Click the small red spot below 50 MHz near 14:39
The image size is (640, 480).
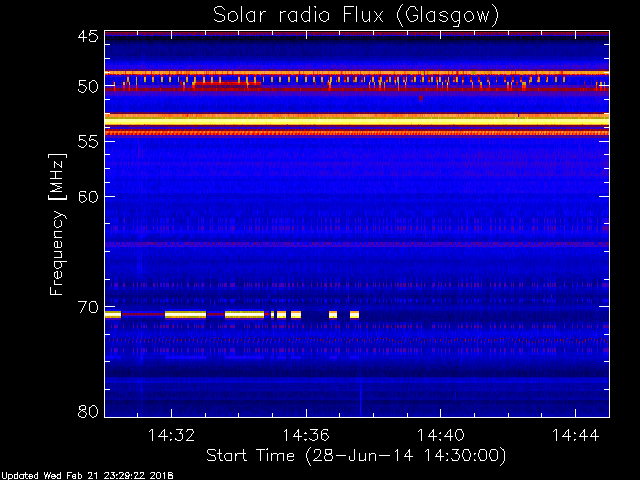coord(421,98)
